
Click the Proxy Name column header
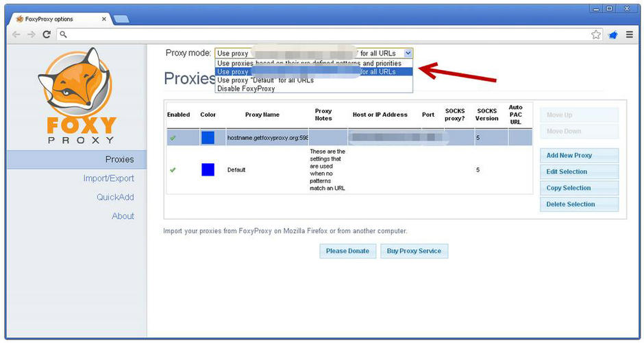point(262,115)
